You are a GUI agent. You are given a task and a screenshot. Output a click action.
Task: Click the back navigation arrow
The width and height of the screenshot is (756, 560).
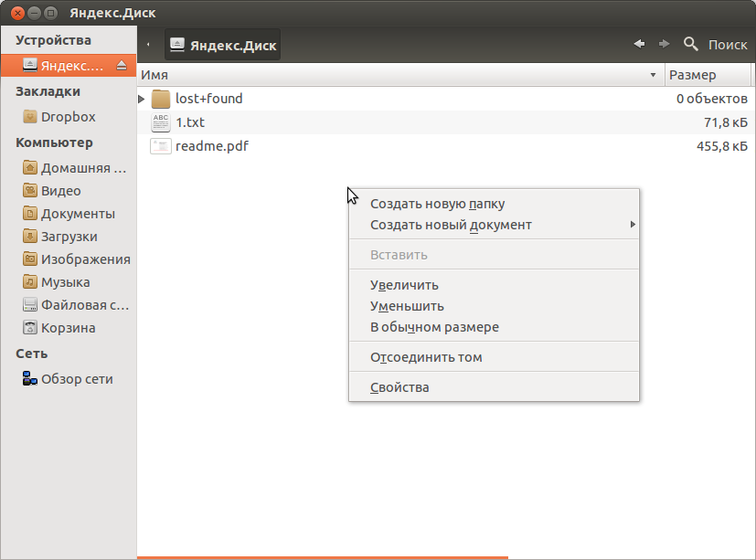pyautogui.click(x=639, y=44)
